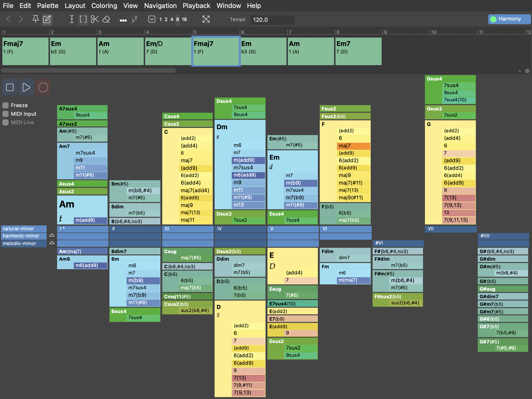The height and width of the screenshot is (399, 532).
Task: Select the eraser tool
Action: pos(106,19)
